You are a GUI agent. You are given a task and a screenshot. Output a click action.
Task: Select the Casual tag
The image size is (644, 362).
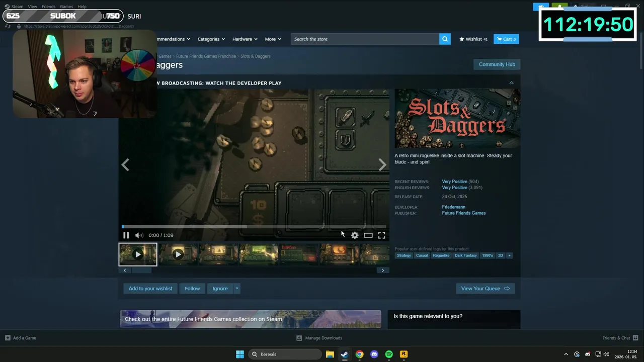click(422, 255)
